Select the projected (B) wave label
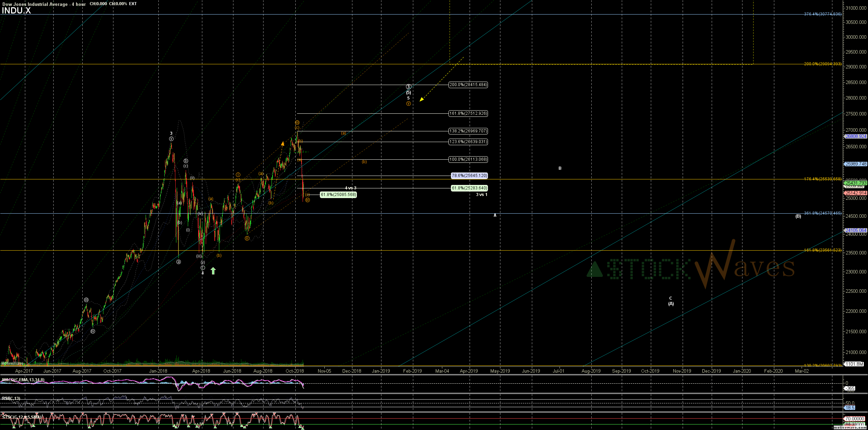Screen dimensions: 868x430 [798, 216]
